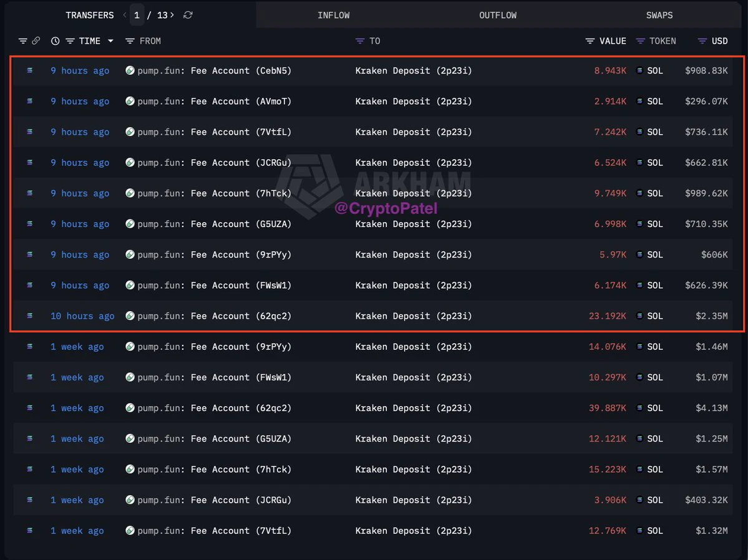Screen dimensions: 748x560
Task: Open the TIME sort dropdown arrow
Action: point(110,41)
